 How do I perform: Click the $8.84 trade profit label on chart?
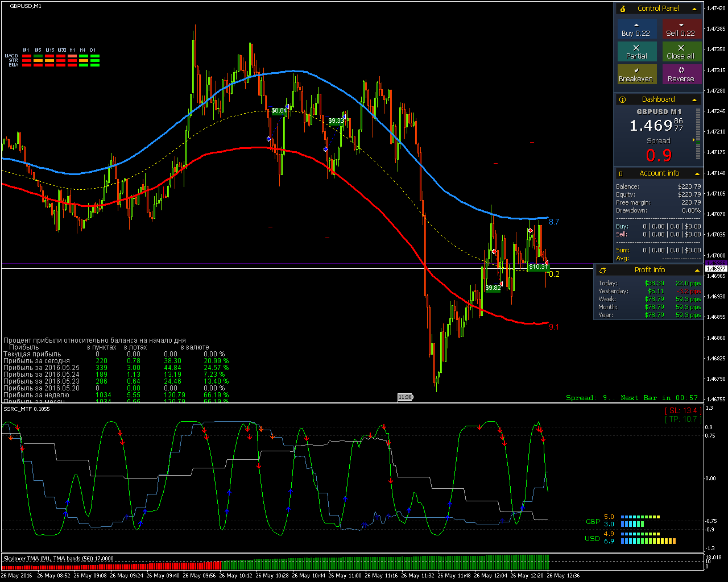pos(279,111)
